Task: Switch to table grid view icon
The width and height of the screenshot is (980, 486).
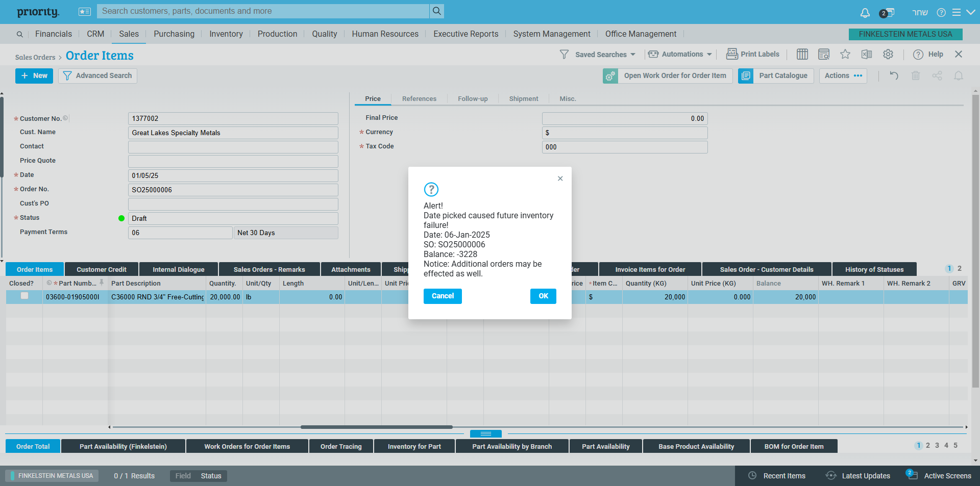Action: click(x=802, y=54)
